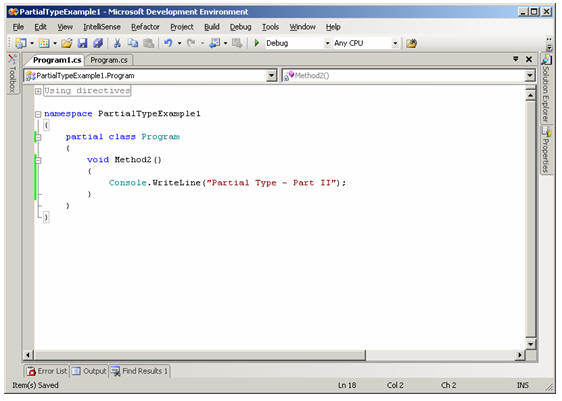Open the PartialTypeExample1.Program types dropdown

(272, 76)
